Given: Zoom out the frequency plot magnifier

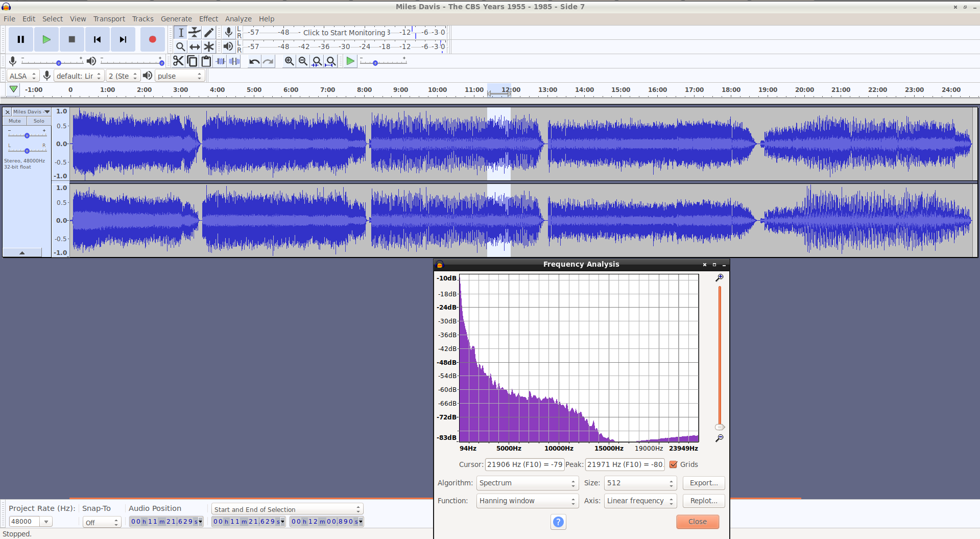Looking at the screenshot, I should (719, 438).
